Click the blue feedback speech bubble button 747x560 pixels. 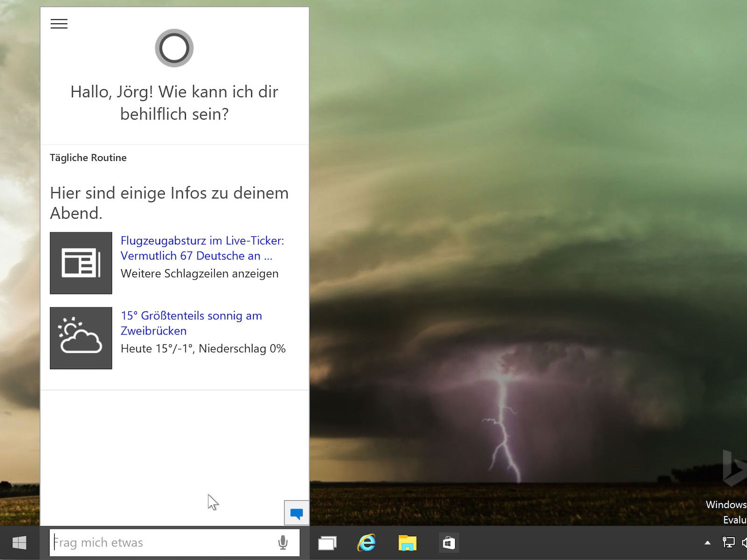[x=296, y=513]
